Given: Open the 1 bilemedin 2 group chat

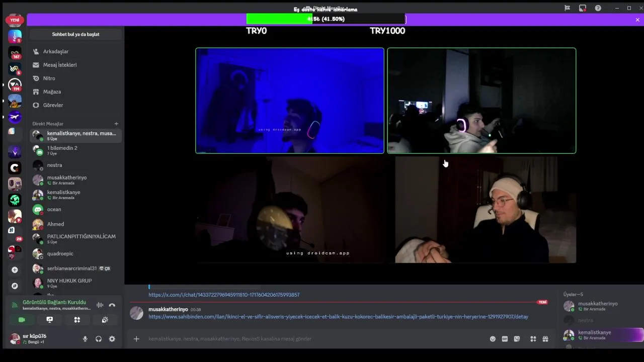Looking at the screenshot, I should click(x=75, y=150).
